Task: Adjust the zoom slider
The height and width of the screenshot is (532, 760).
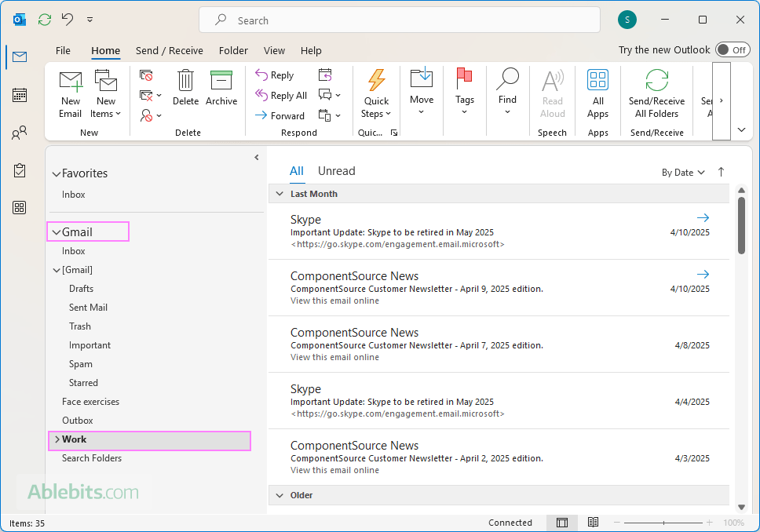Action: click(663, 523)
